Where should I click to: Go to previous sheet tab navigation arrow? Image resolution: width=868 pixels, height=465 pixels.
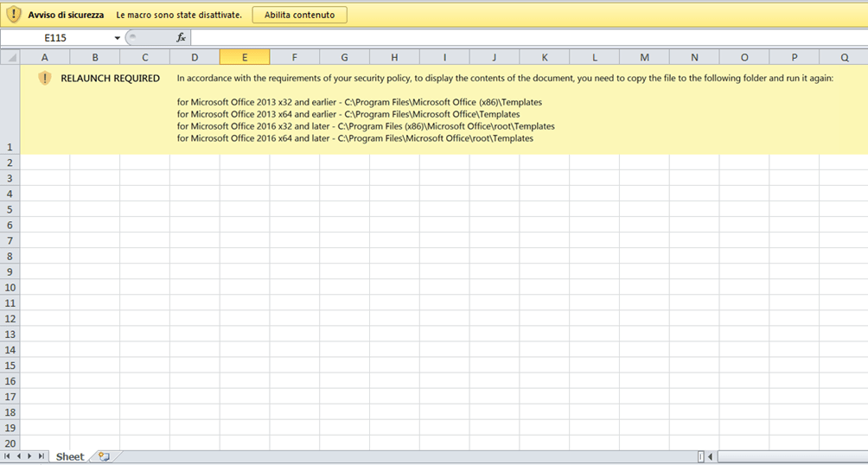[19, 456]
